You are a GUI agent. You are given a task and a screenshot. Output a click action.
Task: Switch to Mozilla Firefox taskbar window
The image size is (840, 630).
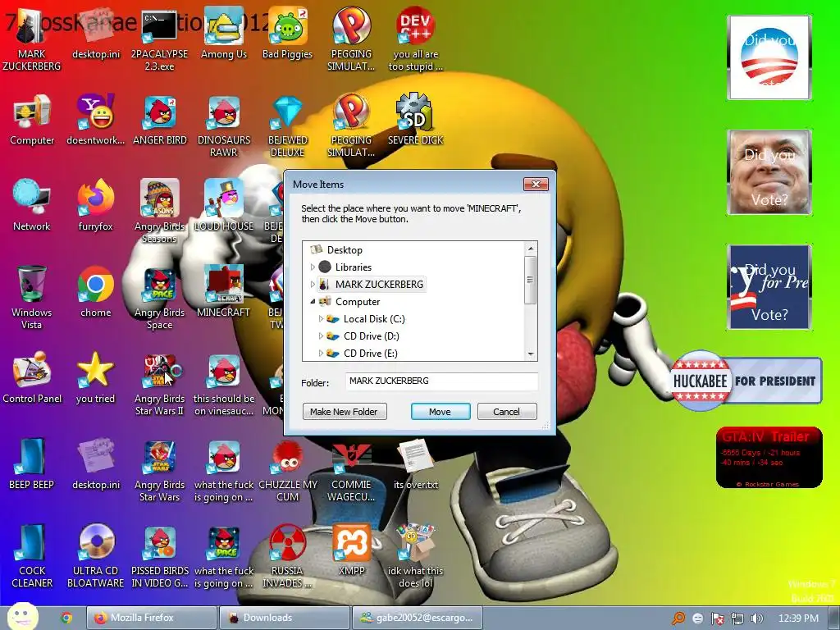[x=152, y=618]
